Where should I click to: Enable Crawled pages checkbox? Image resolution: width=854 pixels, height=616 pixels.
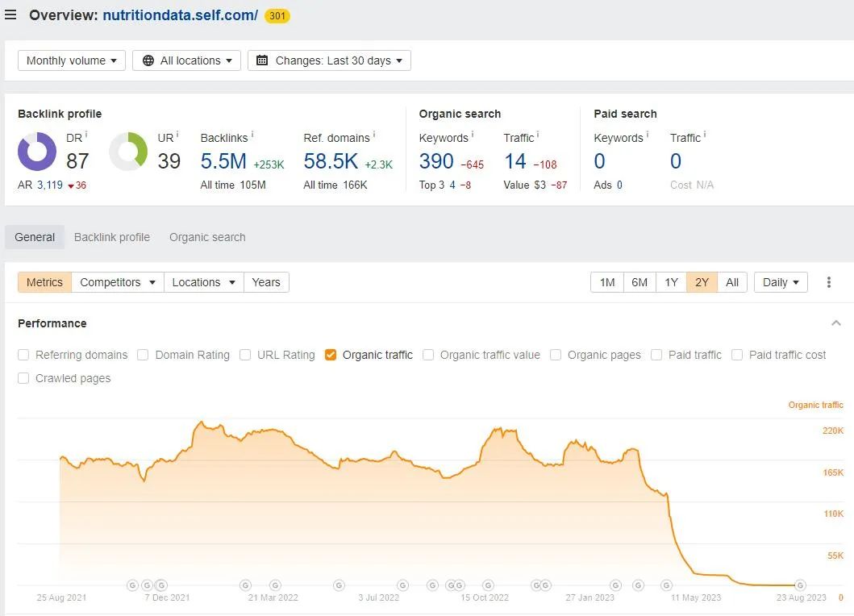coord(23,378)
